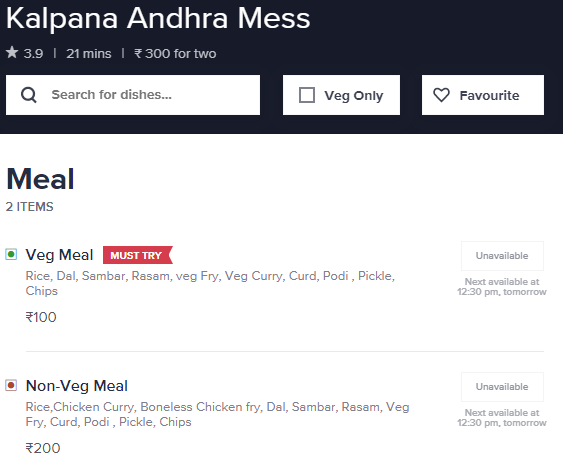
Task: Click Unavailable button for Non-Veg Meal
Action: (502, 387)
